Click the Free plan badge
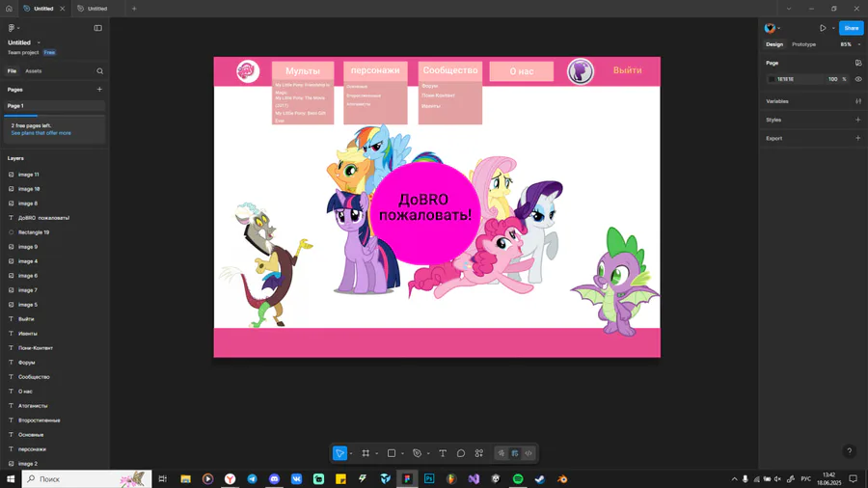The height and width of the screenshot is (488, 868). (x=49, y=53)
